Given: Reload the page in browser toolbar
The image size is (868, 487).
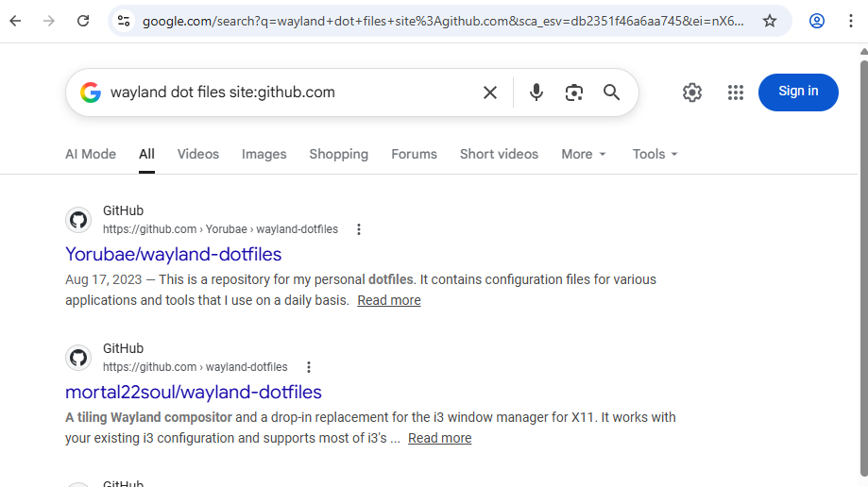Looking at the screenshot, I should pyautogui.click(x=83, y=21).
